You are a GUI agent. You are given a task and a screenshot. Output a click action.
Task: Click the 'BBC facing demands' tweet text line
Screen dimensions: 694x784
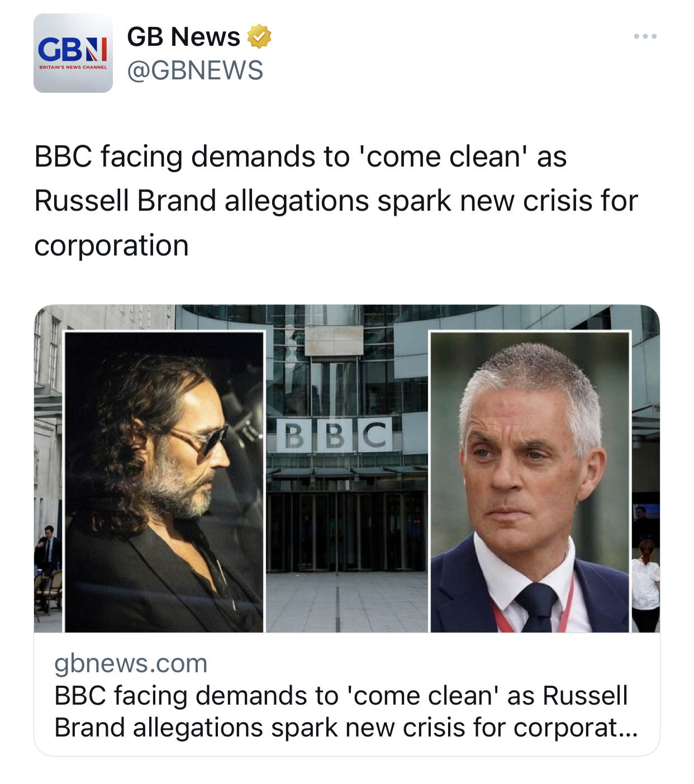coord(300,156)
